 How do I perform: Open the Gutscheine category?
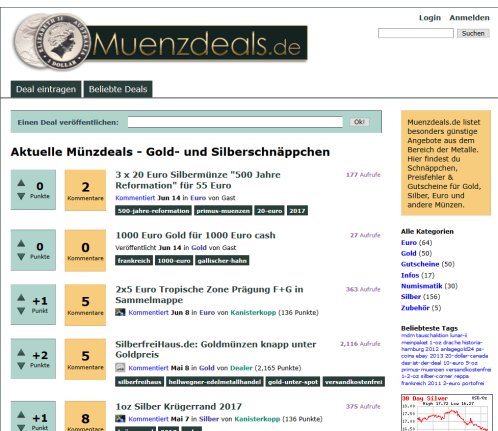(420, 264)
